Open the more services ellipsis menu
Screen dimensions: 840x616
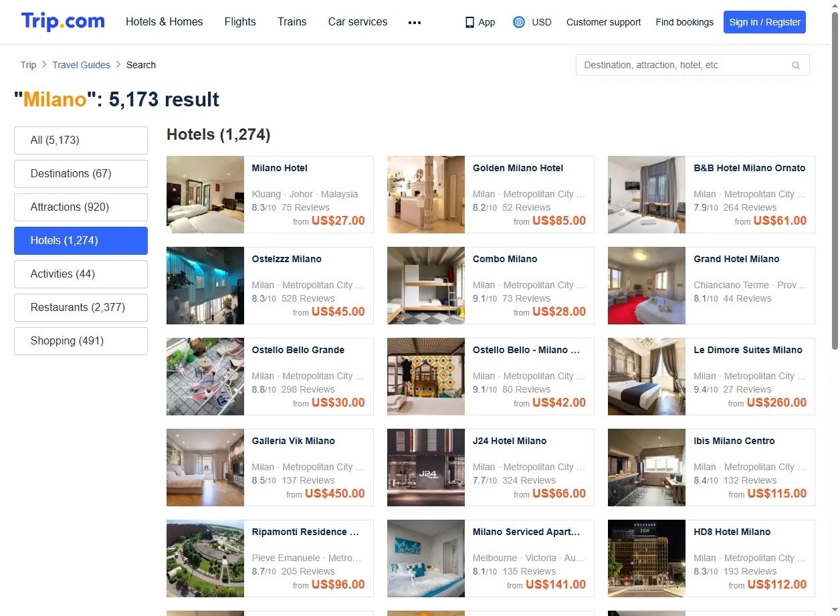tap(415, 22)
